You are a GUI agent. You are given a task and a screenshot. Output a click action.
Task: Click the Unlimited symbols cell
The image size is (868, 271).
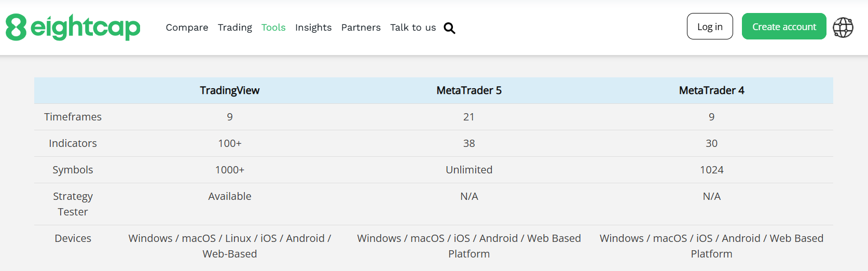click(469, 170)
